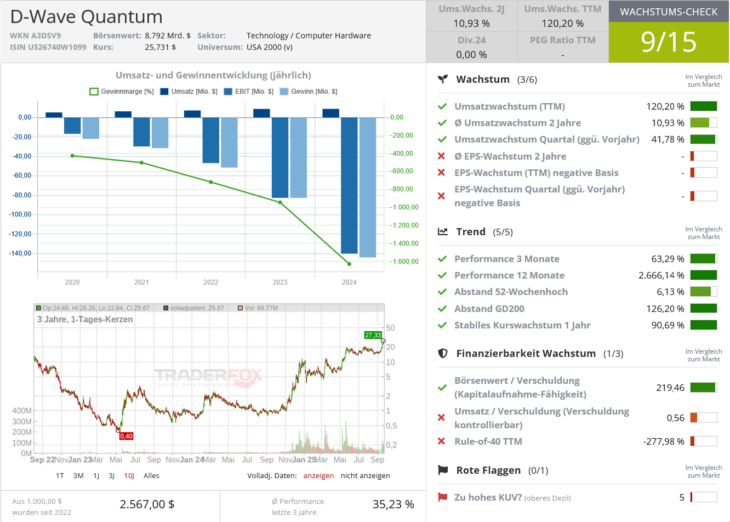Click the red X beside EPS-Wachstum (TTM) negative Basis
This screenshot has height=522, width=730.
pos(442,173)
